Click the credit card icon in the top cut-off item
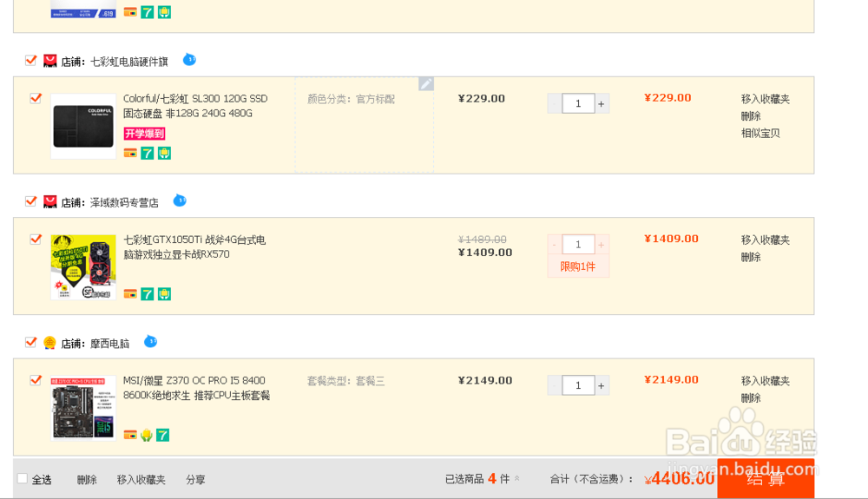This screenshot has height=499, width=868. click(x=130, y=12)
